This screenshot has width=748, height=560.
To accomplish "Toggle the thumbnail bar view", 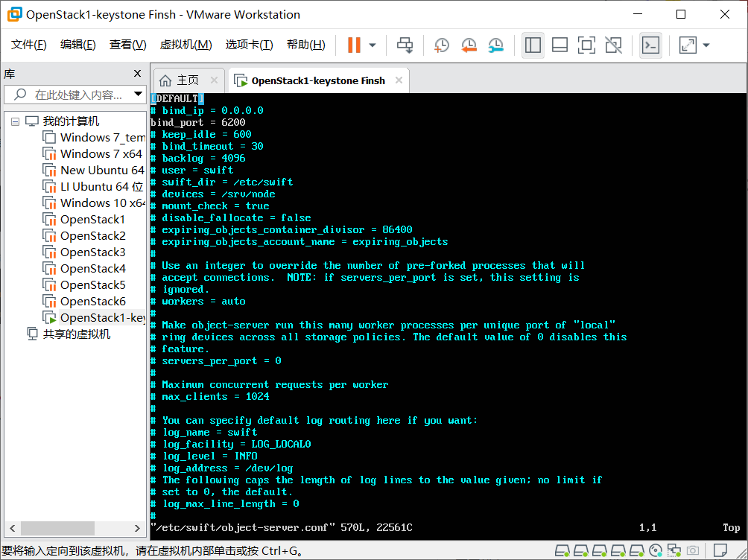I will click(x=560, y=45).
